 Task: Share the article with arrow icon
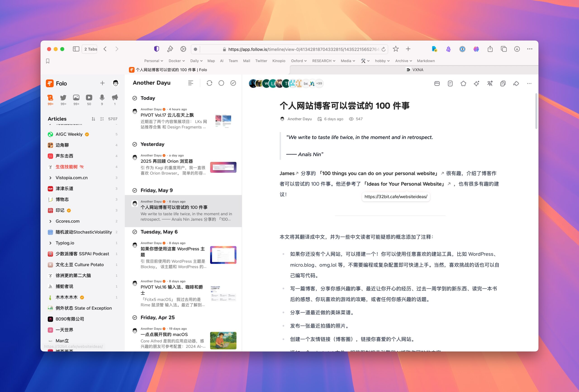tap(516, 83)
